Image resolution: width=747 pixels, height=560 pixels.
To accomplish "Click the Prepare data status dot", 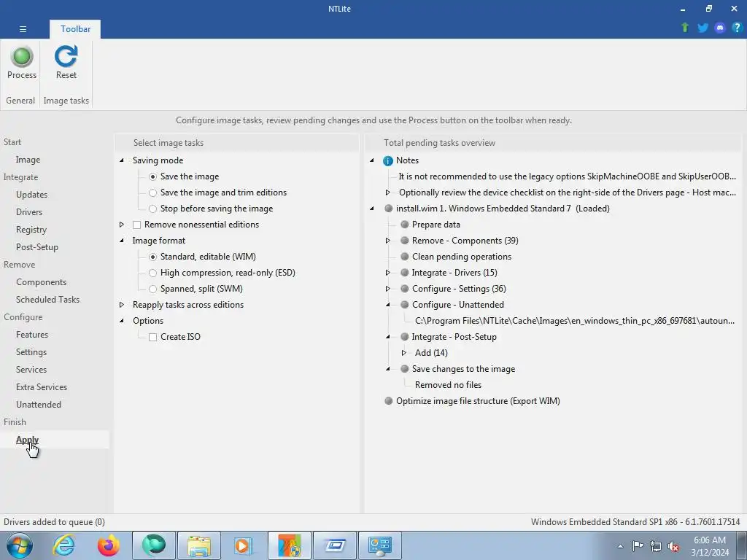I will tap(404, 225).
